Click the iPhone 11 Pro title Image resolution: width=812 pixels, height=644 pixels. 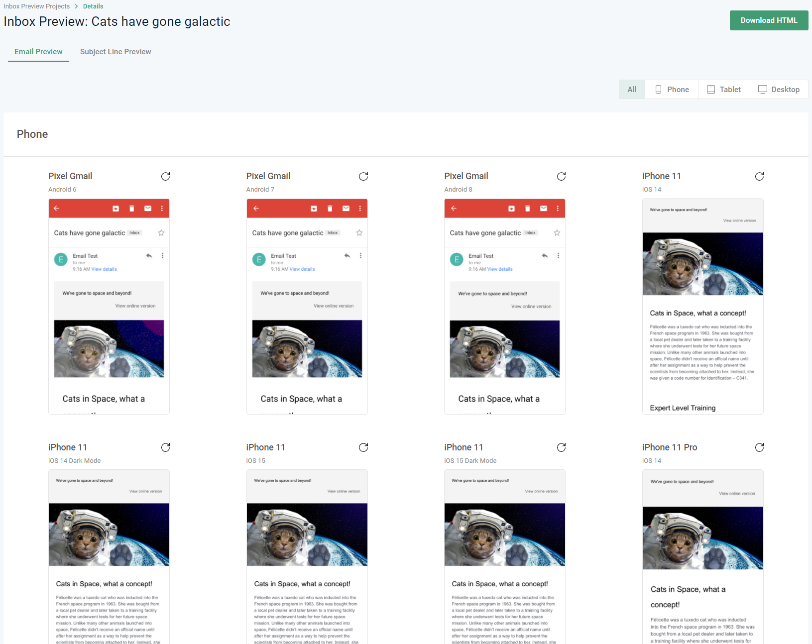tap(670, 447)
